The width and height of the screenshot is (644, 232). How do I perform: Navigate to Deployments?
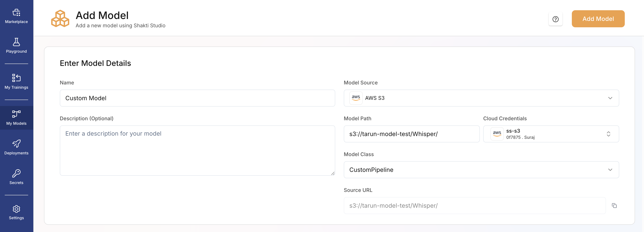coord(16,147)
